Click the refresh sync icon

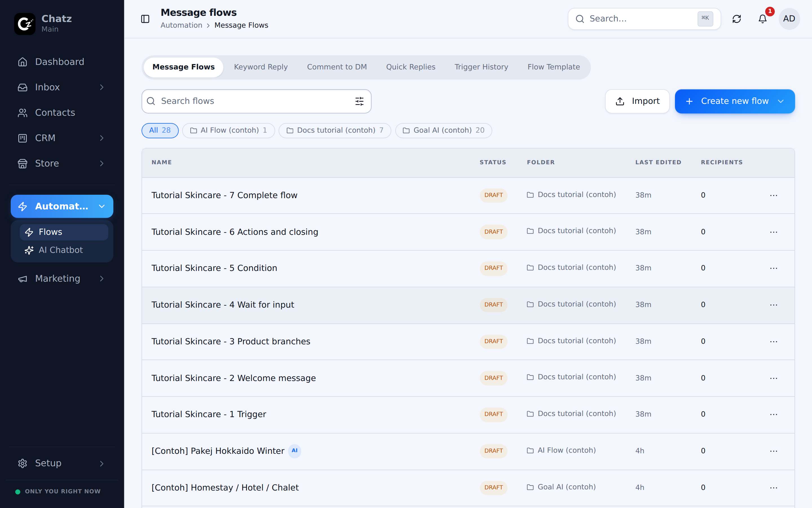pyautogui.click(x=736, y=19)
